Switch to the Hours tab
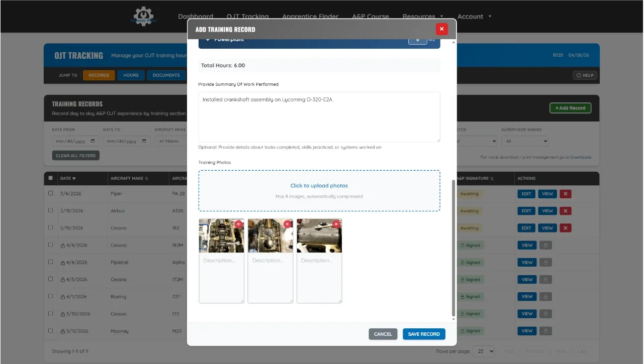 131,75
